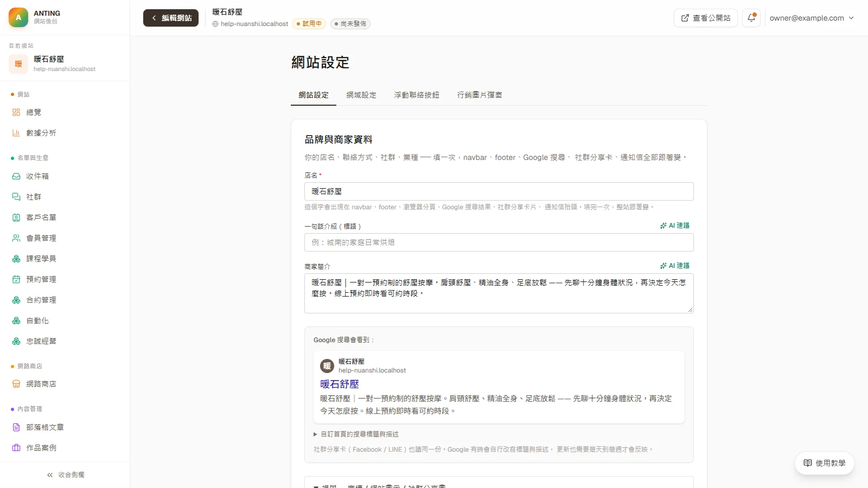The width and height of the screenshot is (868, 488).
Task: Go to 社群 in sidebar
Action: pos(65,197)
